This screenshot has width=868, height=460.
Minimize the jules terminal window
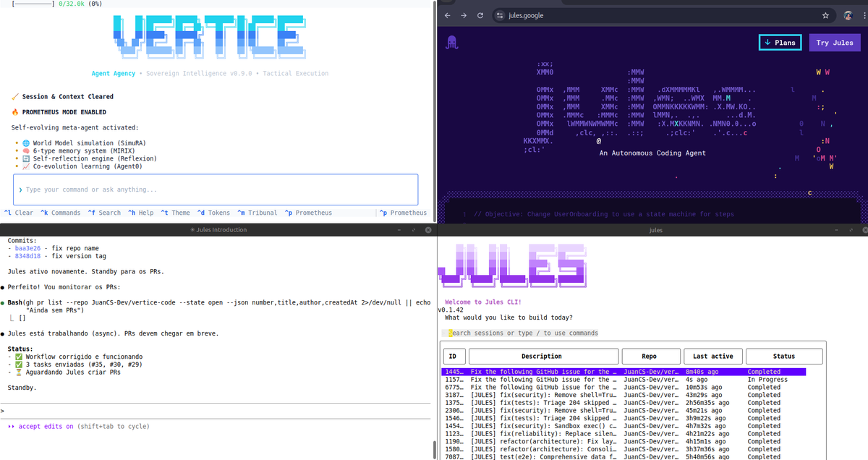[x=838, y=230]
